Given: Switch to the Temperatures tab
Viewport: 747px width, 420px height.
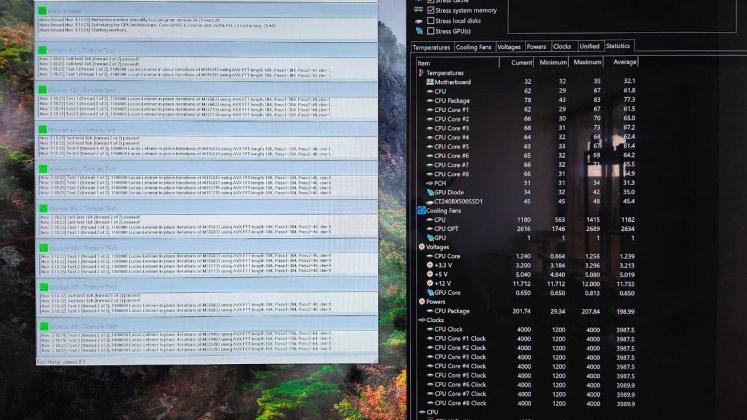Looking at the screenshot, I should point(431,46).
